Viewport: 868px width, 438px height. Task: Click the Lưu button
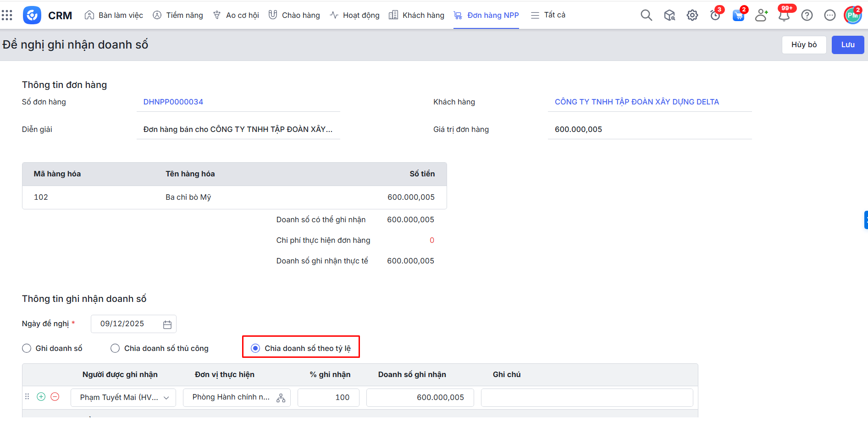847,45
